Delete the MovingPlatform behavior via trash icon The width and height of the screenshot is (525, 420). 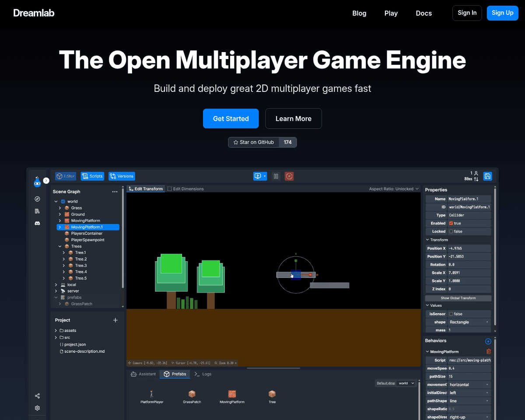[x=489, y=352]
